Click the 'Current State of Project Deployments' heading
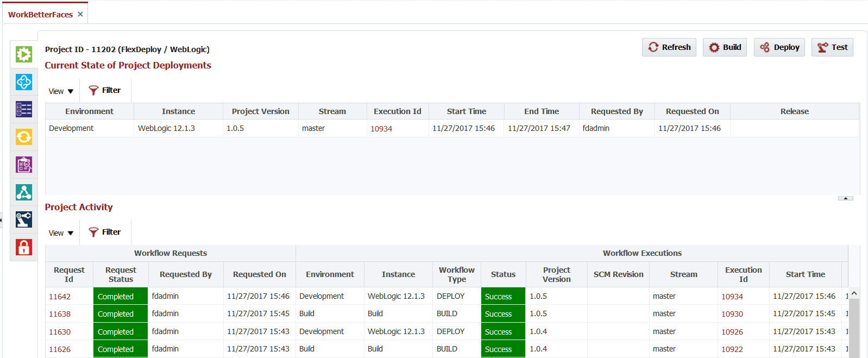 [x=128, y=65]
